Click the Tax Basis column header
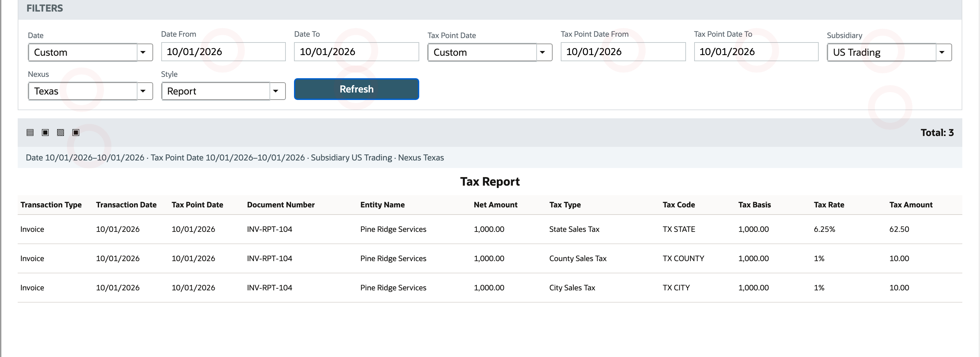The image size is (980, 357). click(754, 205)
